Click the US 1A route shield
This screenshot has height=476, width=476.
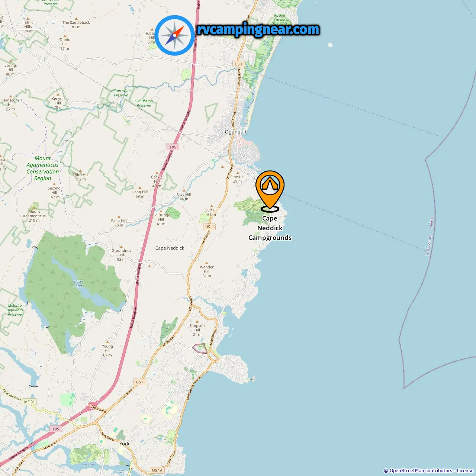(157, 470)
